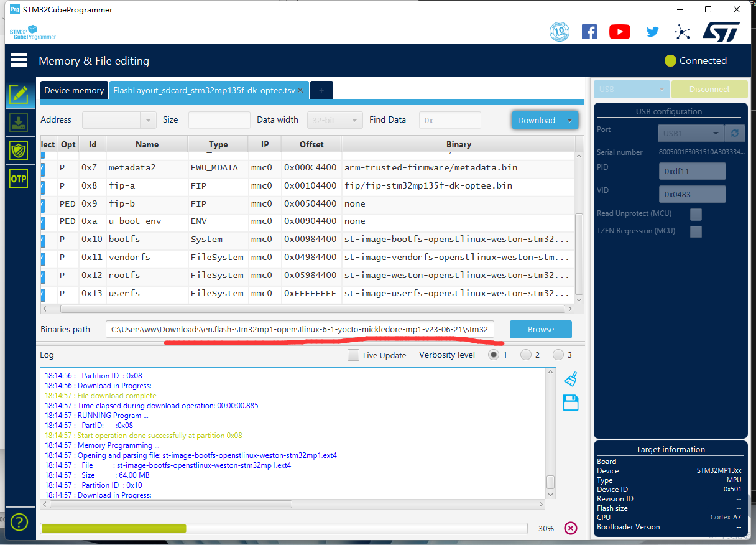Click the 'File download complete' log line

[101, 396]
